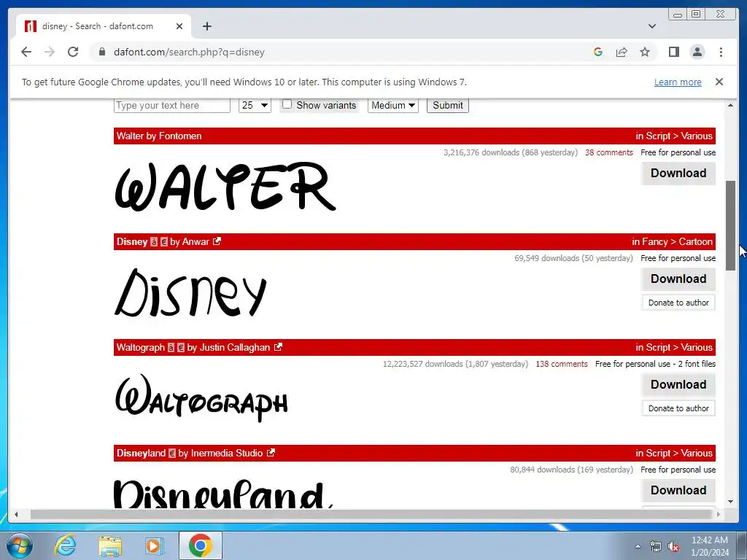Open Windows Media Player from taskbar
Image resolution: width=747 pixels, height=560 pixels.
tap(155, 545)
